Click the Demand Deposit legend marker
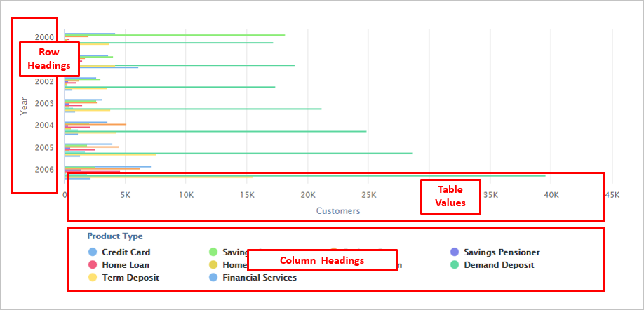 (455, 265)
